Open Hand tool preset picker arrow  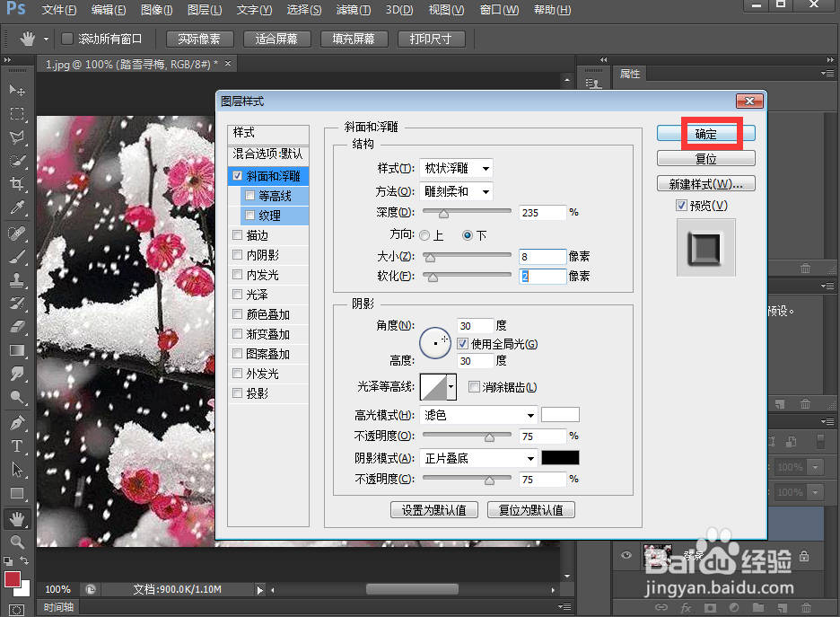(46, 39)
